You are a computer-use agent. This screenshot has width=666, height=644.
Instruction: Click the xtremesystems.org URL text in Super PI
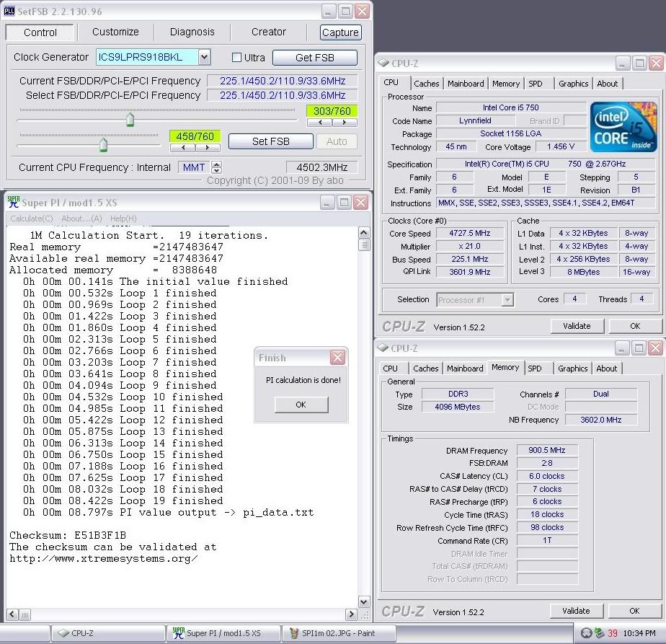(104, 559)
